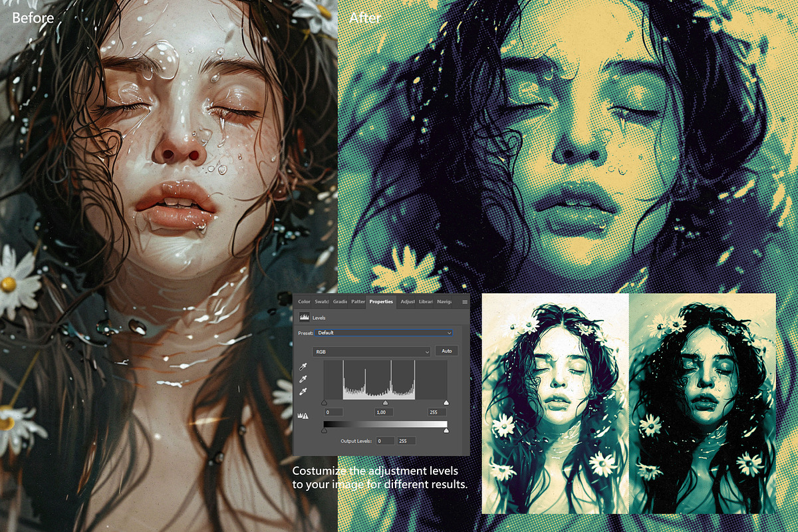Click the 'Before' label text
798x532 pixels.
(33, 17)
